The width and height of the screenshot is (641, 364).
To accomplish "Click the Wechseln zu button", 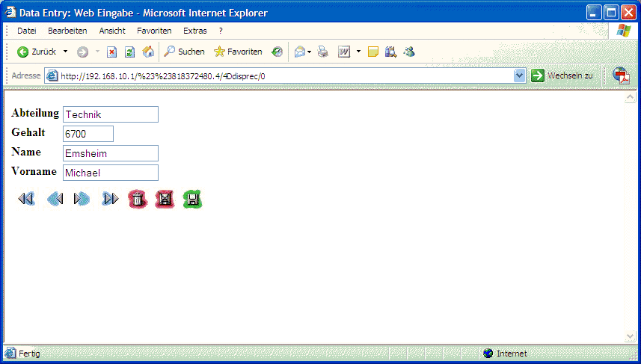I will 562,75.
